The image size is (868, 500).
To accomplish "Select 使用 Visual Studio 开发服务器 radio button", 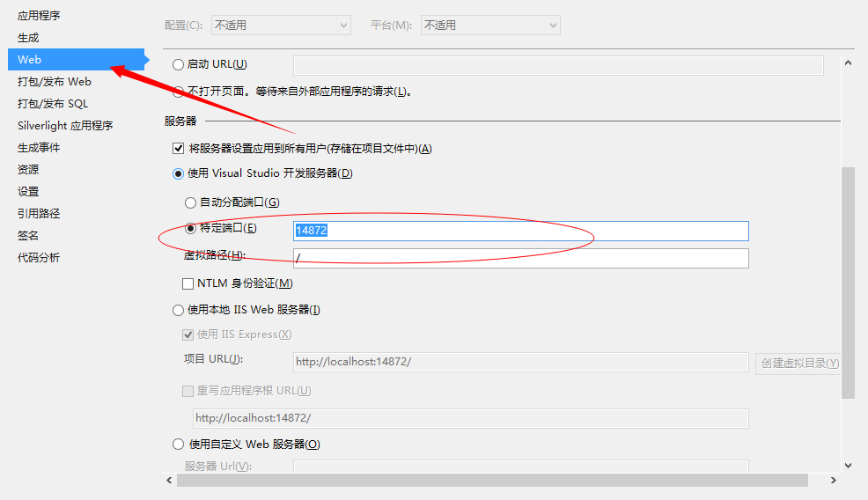I will click(x=178, y=174).
